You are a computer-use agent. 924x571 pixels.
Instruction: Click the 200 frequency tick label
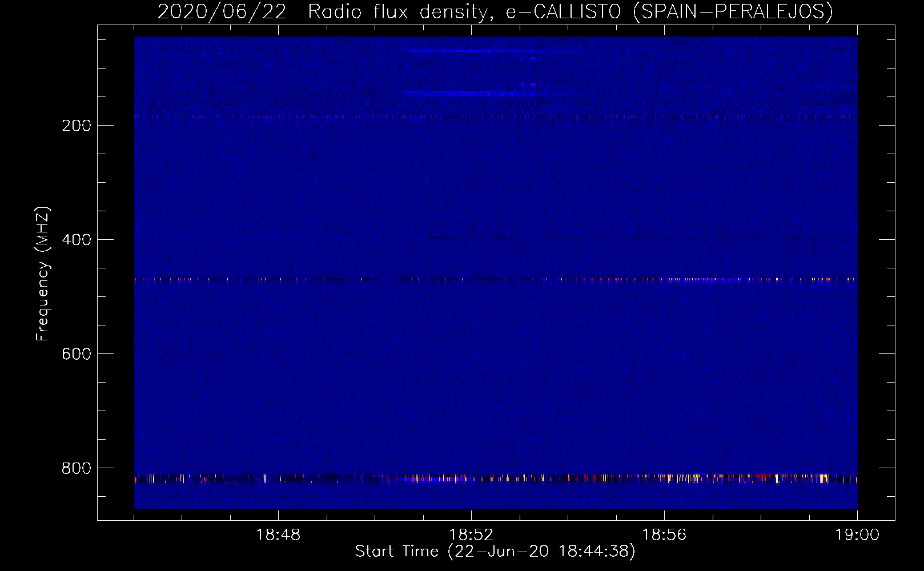[77, 126]
